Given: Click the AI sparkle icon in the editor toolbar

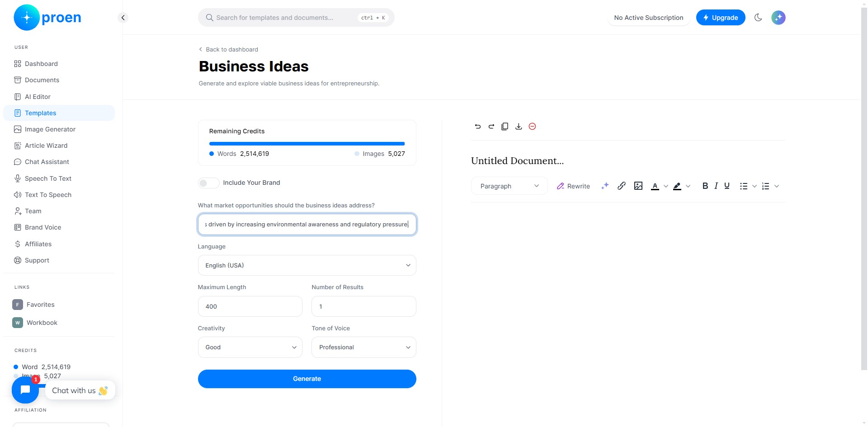Looking at the screenshot, I should point(605,186).
